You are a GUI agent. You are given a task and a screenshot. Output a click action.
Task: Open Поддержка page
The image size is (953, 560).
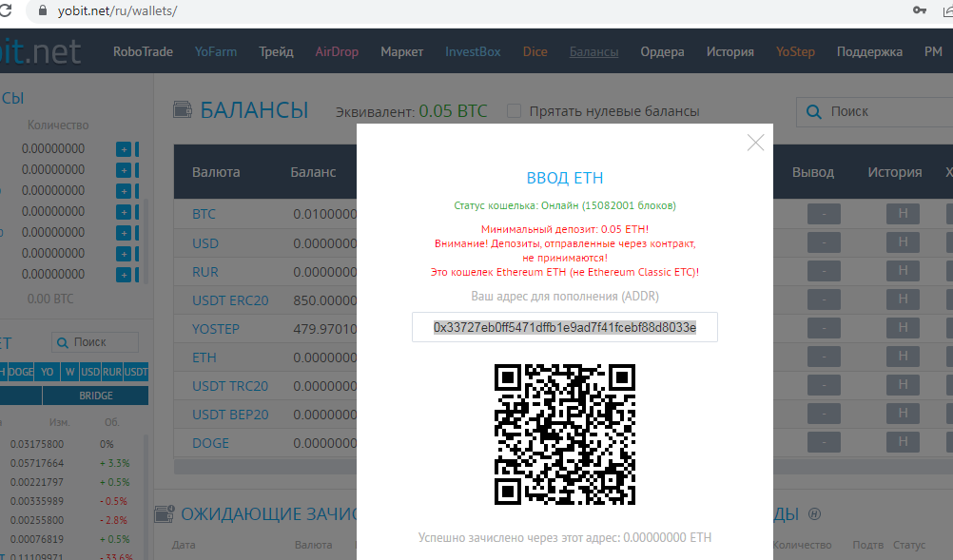[x=869, y=52]
